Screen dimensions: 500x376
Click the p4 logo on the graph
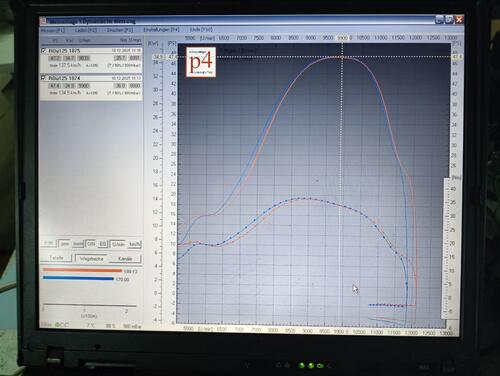coord(201,62)
